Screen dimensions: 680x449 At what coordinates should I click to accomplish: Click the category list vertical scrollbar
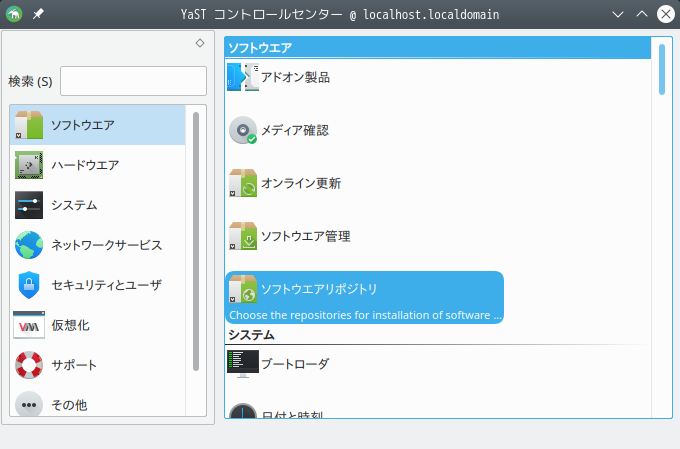pos(196,241)
